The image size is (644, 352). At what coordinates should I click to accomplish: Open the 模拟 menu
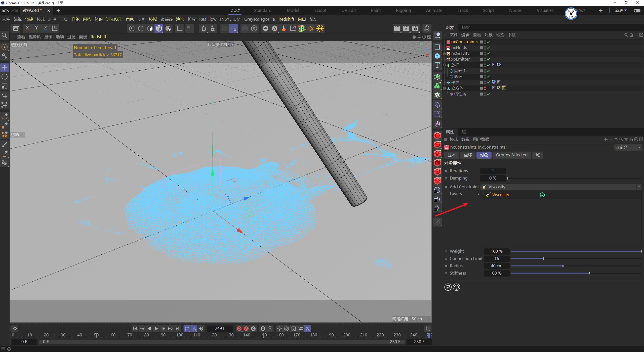(x=152, y=19)
